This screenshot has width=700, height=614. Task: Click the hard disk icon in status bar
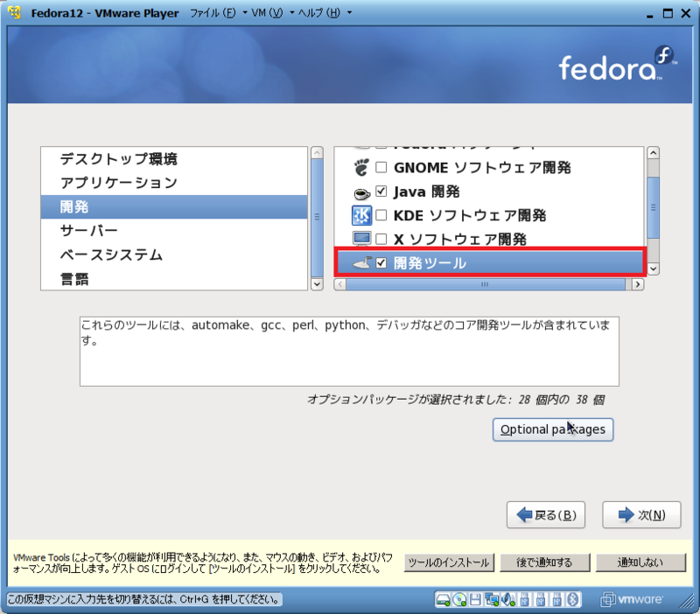point(442,600)
